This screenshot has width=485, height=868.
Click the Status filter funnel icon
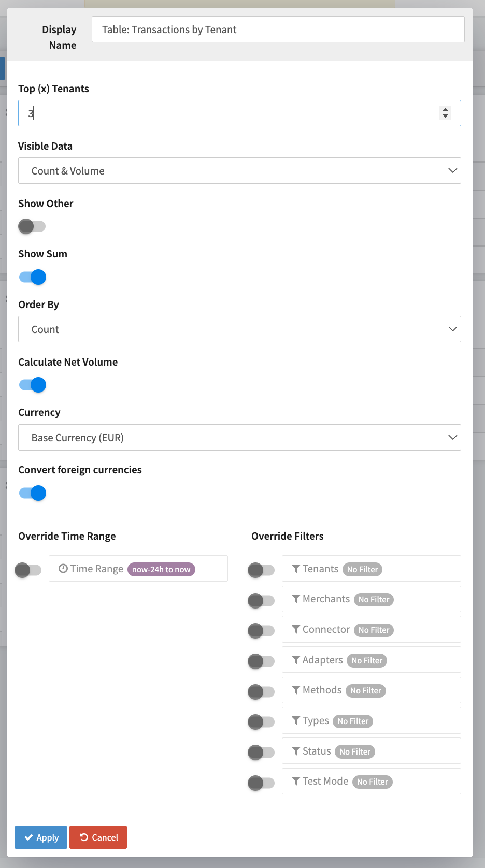(296, 751)
